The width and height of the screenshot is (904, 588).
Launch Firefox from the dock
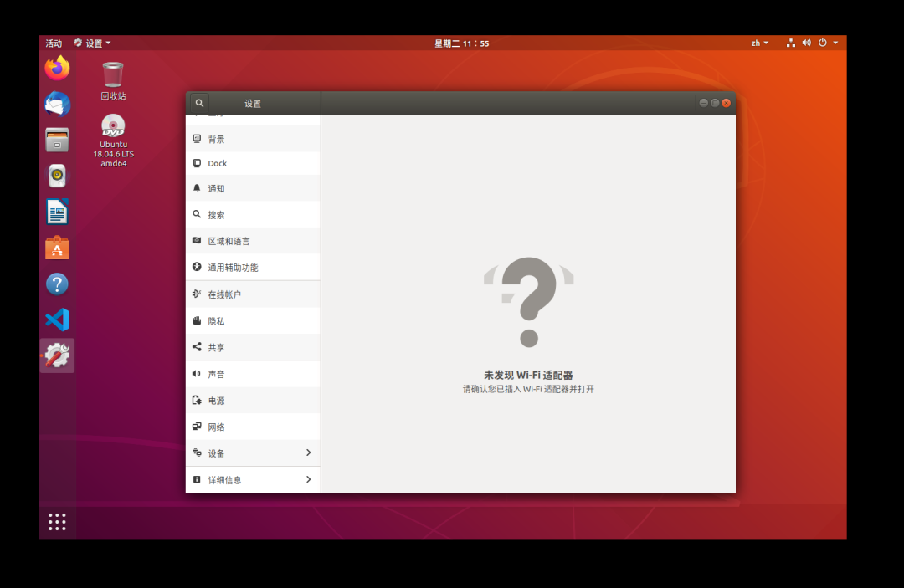56,68
